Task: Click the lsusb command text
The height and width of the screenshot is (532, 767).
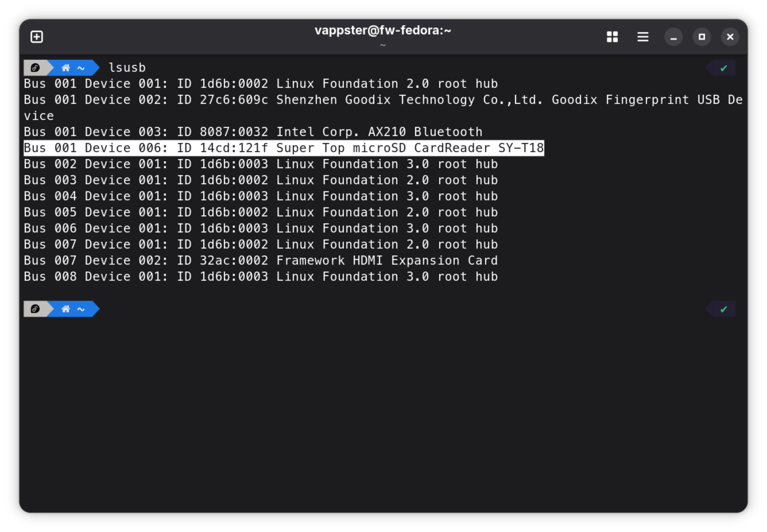Action: tap(127, 68)
